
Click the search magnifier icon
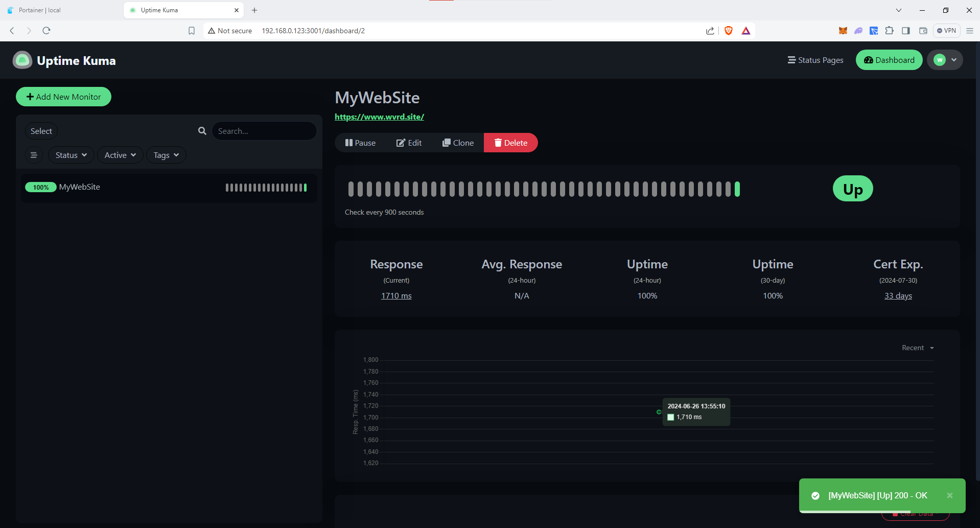[202, 131]
